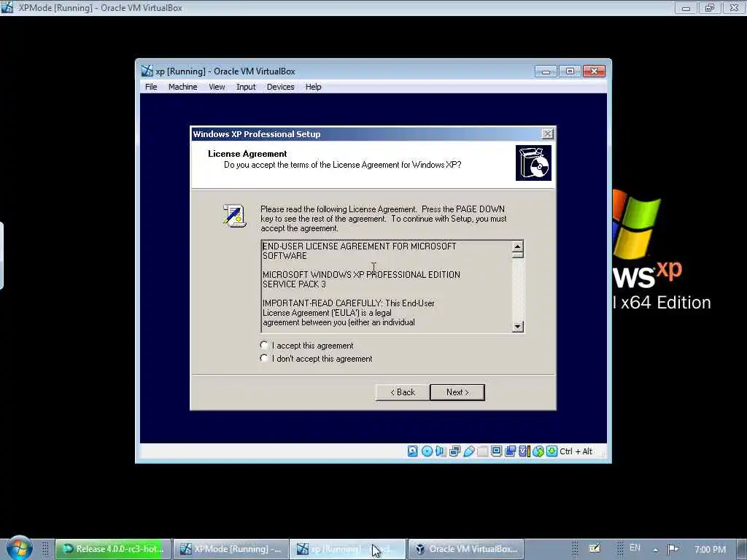Viewport: 747px width, 560px height.
Task: Open the USB devices status icon
Action: coord(469,451)
